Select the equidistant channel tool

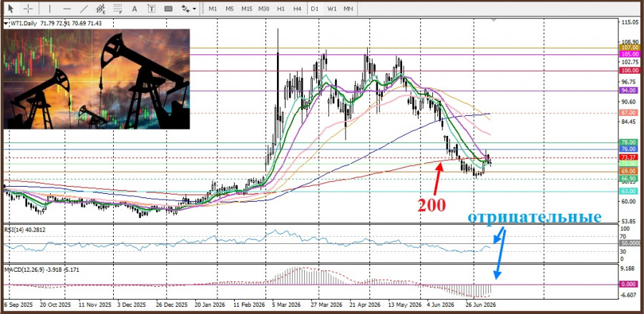click(100, 8)
